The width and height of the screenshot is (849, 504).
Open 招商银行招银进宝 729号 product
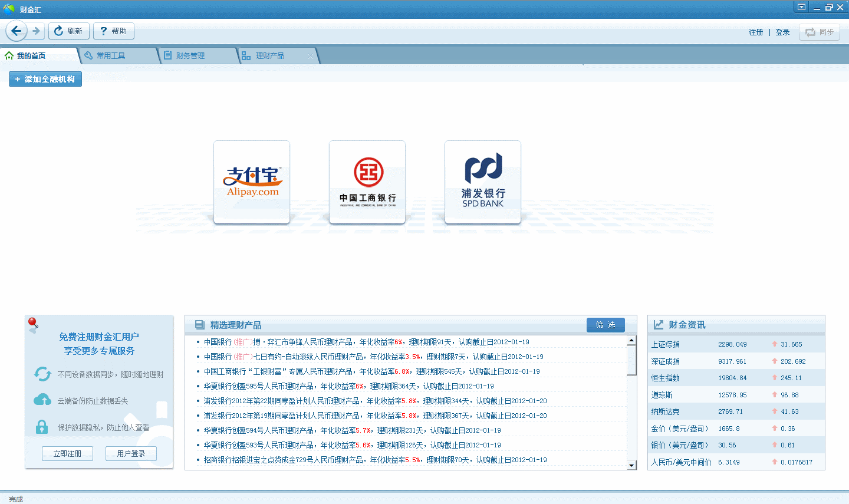point(375,460)
